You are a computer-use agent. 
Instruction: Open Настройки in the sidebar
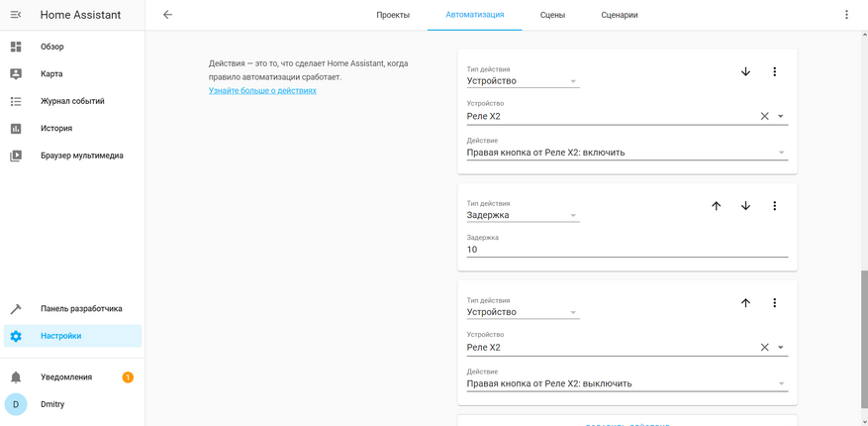point(72,336)
